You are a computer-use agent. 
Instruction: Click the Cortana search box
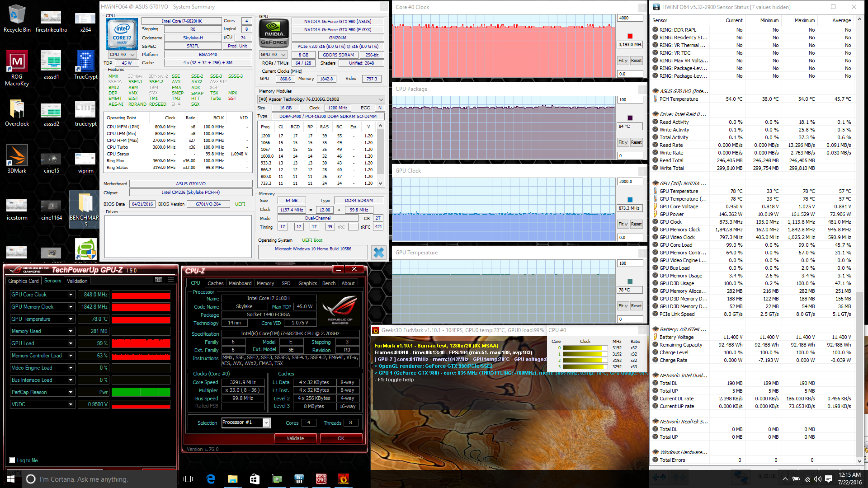pyautogui.click(x=99, y=479)
